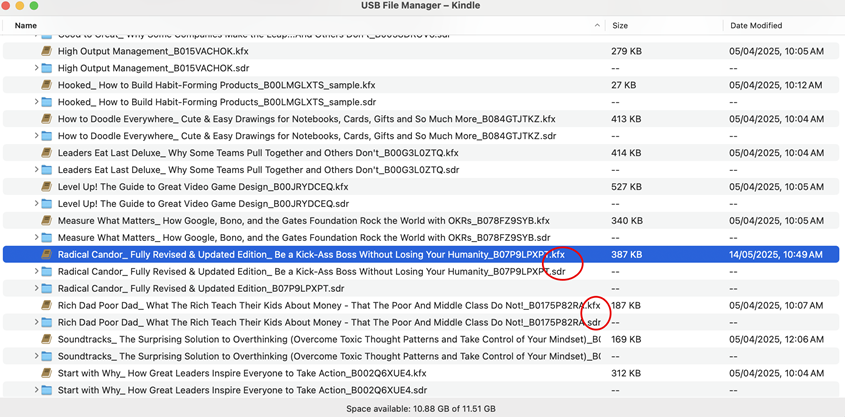
Task: Click the folder icon of Hooked sample.sdr
Action: [x=46, y=102]
